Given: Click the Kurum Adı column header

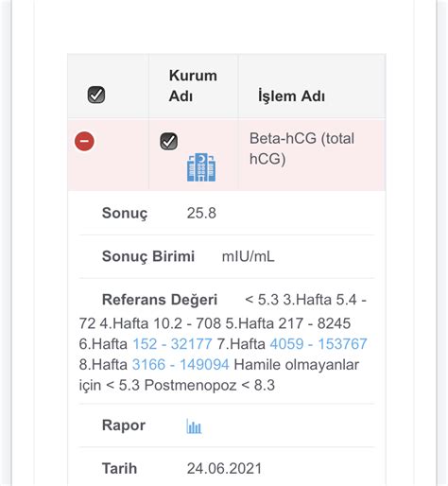Looking at the screenshot, I should pyautogui.click(x=193, y=86).
